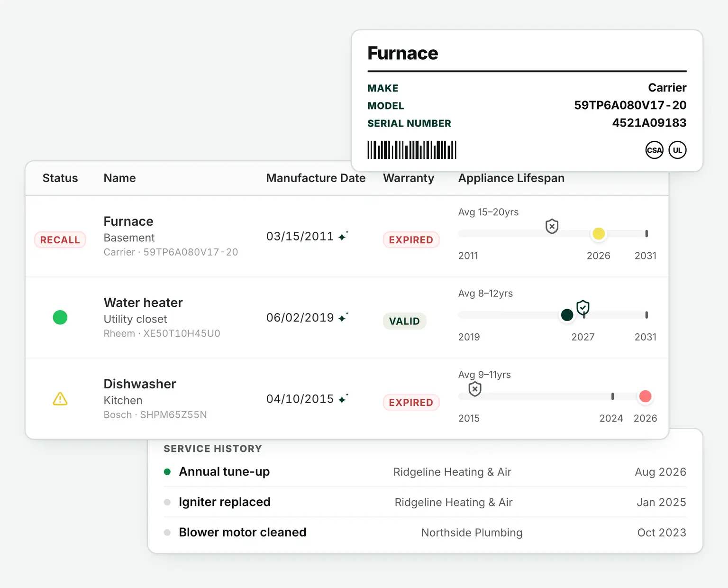Click the gray dot beside Blower motor cleaned
This screenshot has height=588, width=728.
click(167, 533)
